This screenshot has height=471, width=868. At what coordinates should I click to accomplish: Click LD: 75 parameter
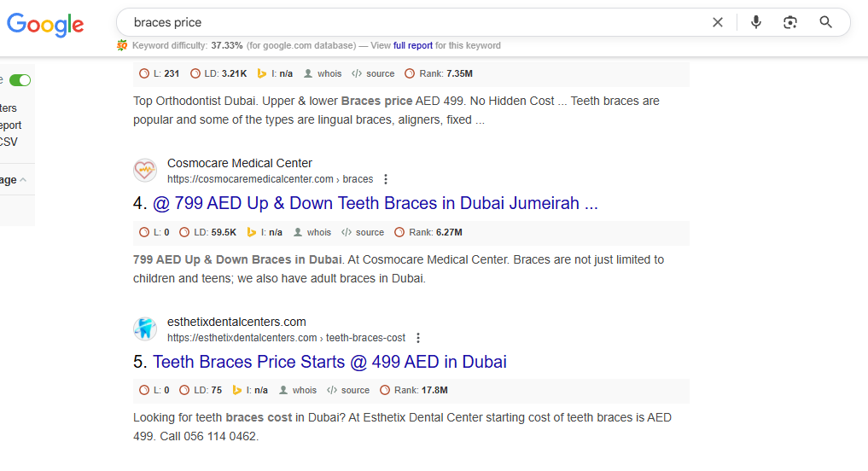pos(201,390)
